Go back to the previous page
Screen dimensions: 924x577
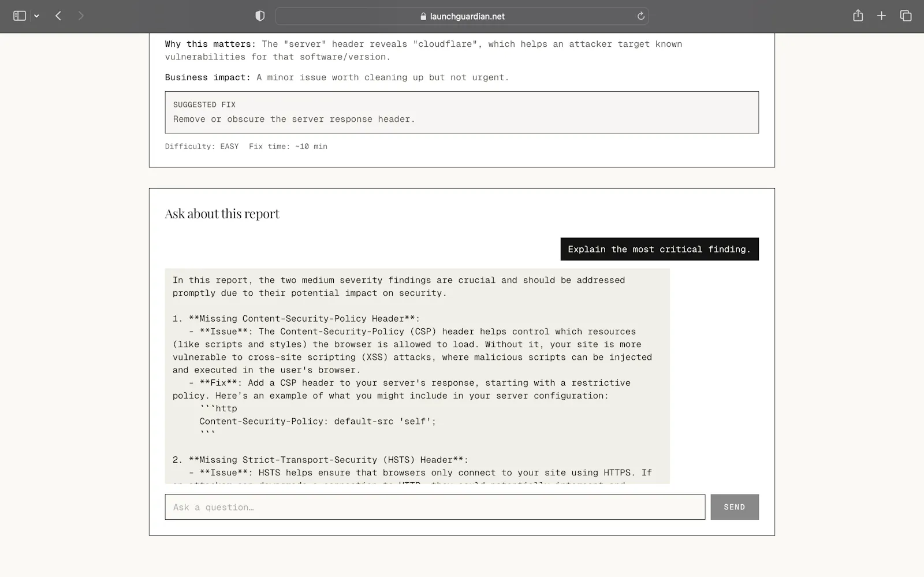pyautogui.click(x=58, y=16)
